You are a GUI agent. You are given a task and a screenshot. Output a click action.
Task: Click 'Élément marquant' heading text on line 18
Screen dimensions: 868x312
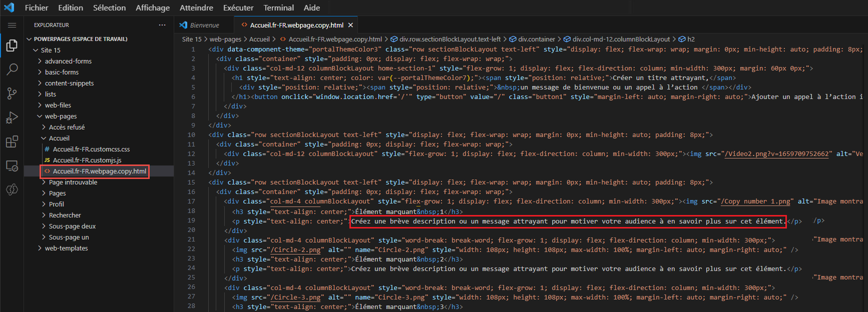(386, 211)
